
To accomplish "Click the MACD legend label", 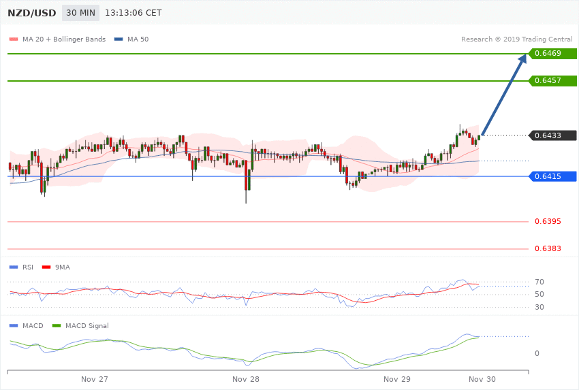I will (x=33, y=325).
